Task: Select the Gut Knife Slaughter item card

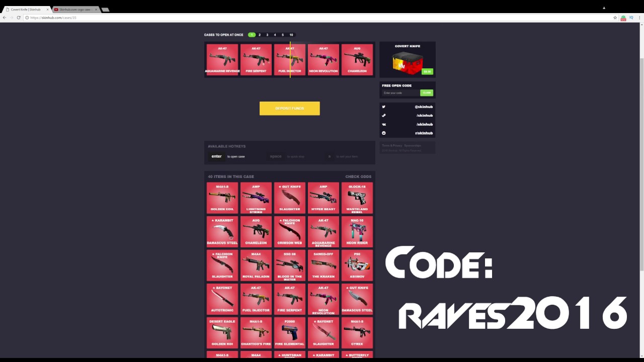Action: 290,198
